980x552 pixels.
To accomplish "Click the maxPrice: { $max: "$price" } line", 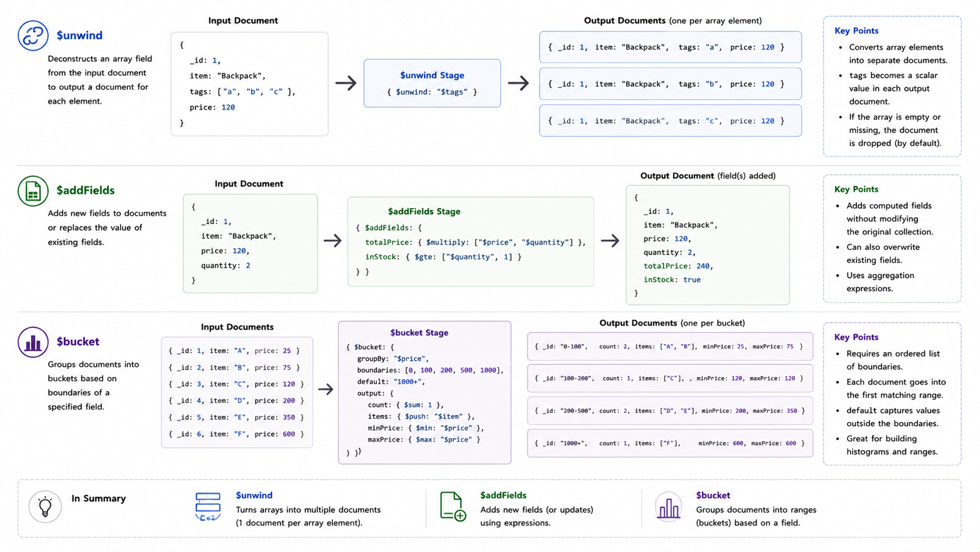I will coord(424,439).
